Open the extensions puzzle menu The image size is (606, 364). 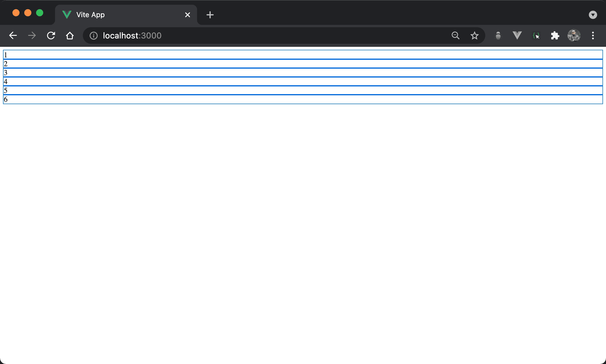click(x=555, y=36)
